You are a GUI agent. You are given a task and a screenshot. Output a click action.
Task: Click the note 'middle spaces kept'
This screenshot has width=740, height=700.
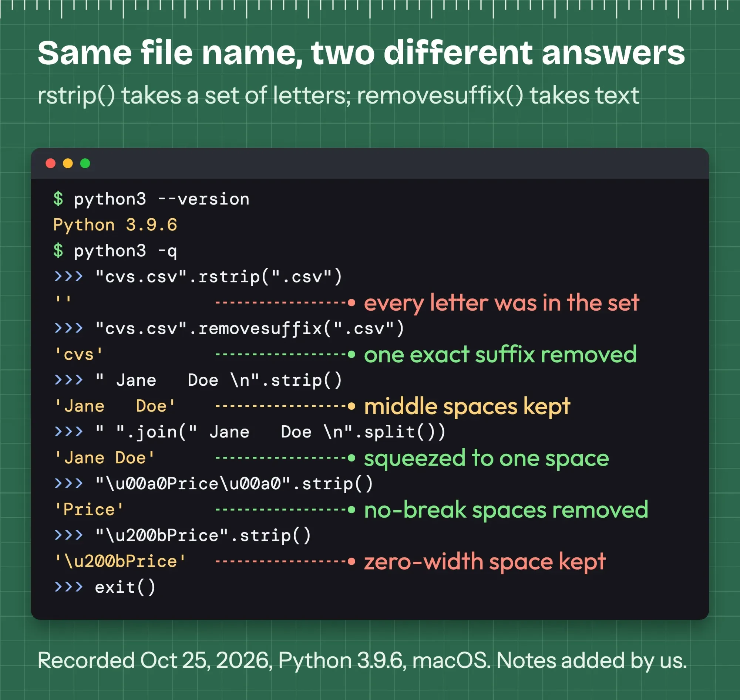[467, 406]
